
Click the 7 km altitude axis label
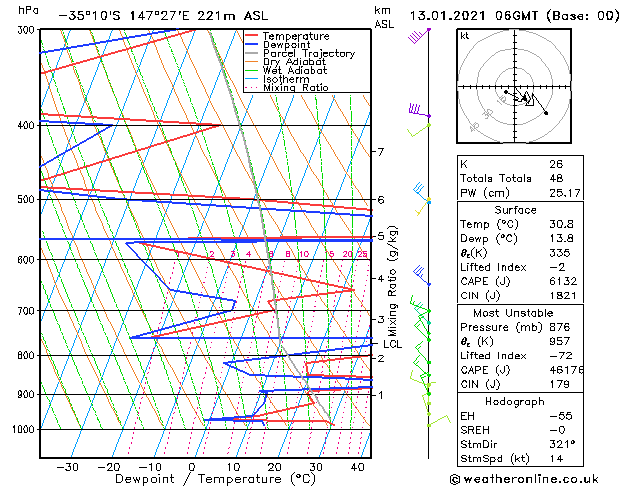tap(380, 152)
